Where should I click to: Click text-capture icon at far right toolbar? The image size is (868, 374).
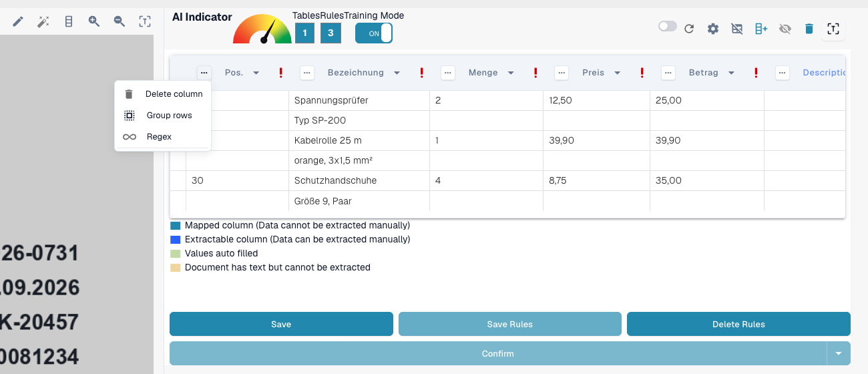point(833,29)
